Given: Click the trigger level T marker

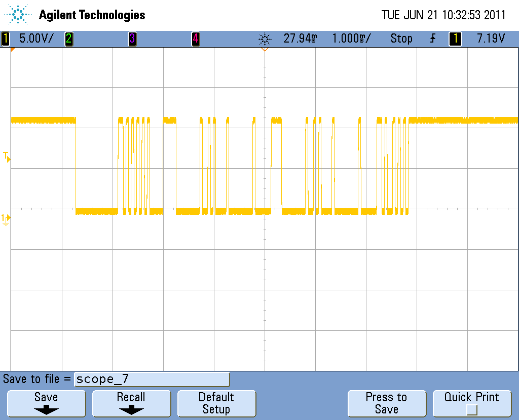Looking at the screenshot, I should 7,157.
